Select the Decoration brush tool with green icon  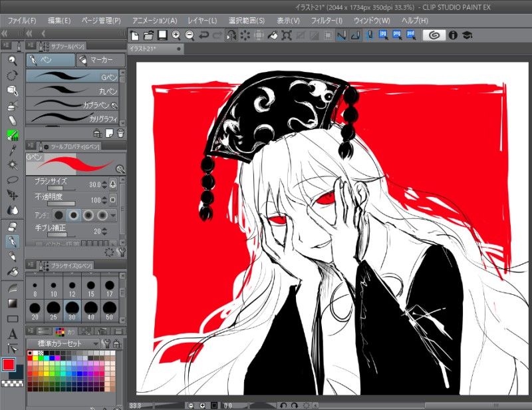pyautogui.click(x=13, y=135)
